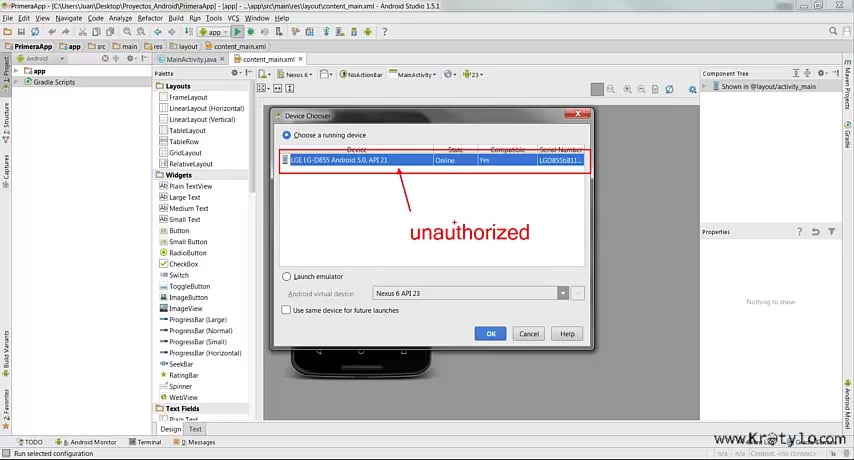Open the File menu
This screenshot has width=854, height=460.
8,18
